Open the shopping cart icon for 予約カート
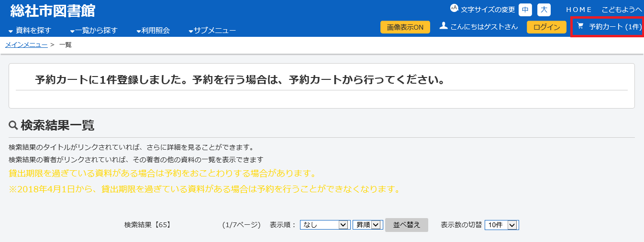Viewport: 644px width, 242px height. point(580,26)
